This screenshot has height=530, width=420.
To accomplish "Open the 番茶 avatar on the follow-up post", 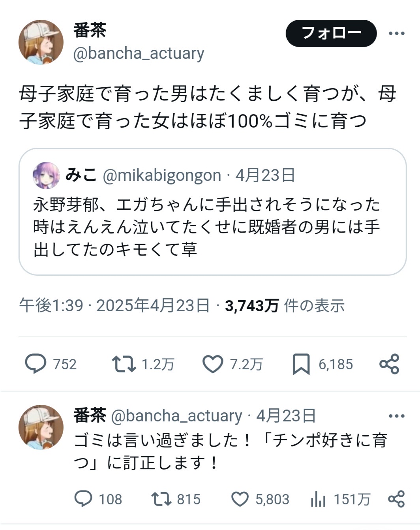I will pos(41,427).
